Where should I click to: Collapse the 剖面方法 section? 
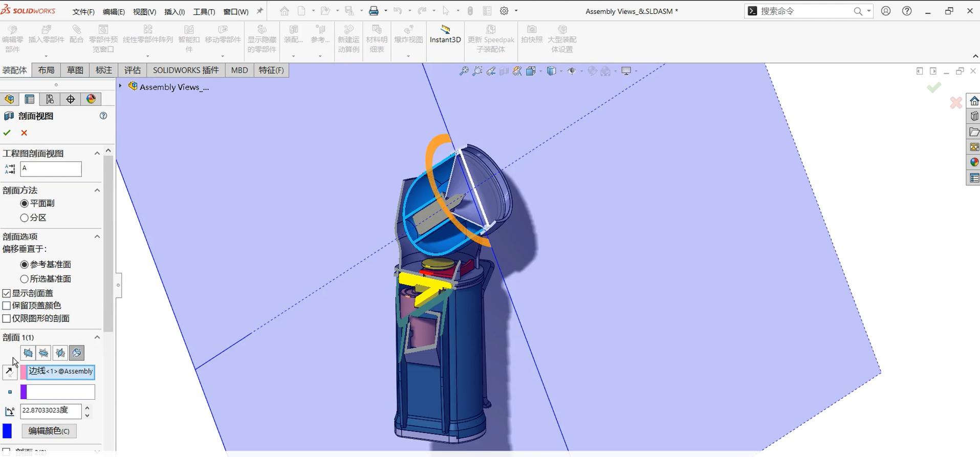click(x=97, y=190)
